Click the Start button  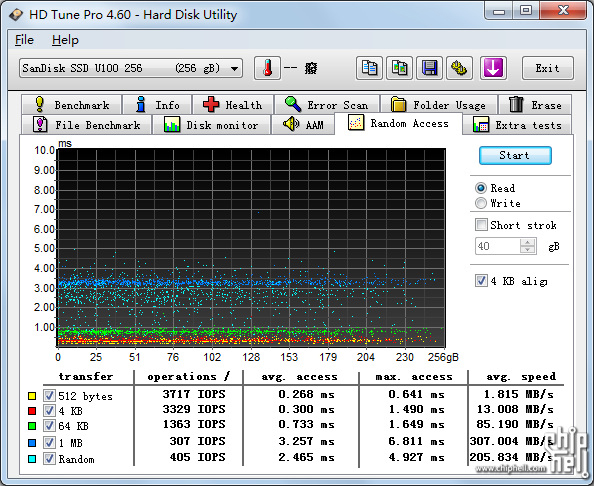[515, 155]
